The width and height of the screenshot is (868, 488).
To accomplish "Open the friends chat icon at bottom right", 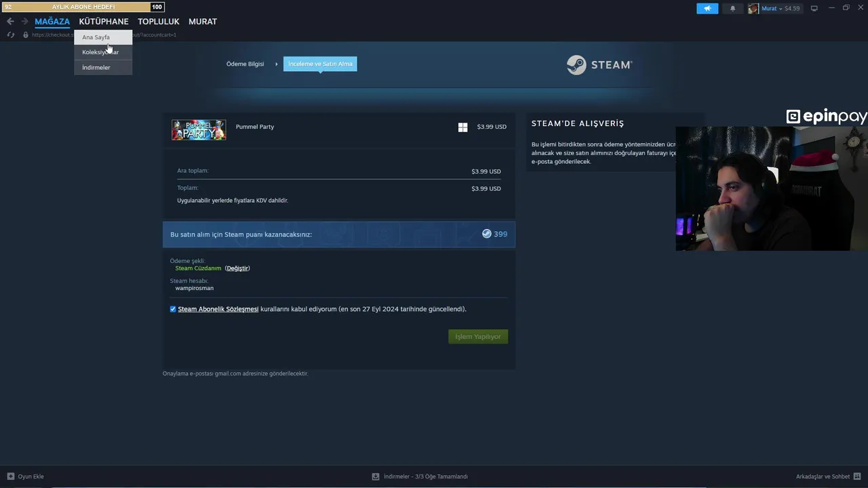I will (x=857, y=476).
